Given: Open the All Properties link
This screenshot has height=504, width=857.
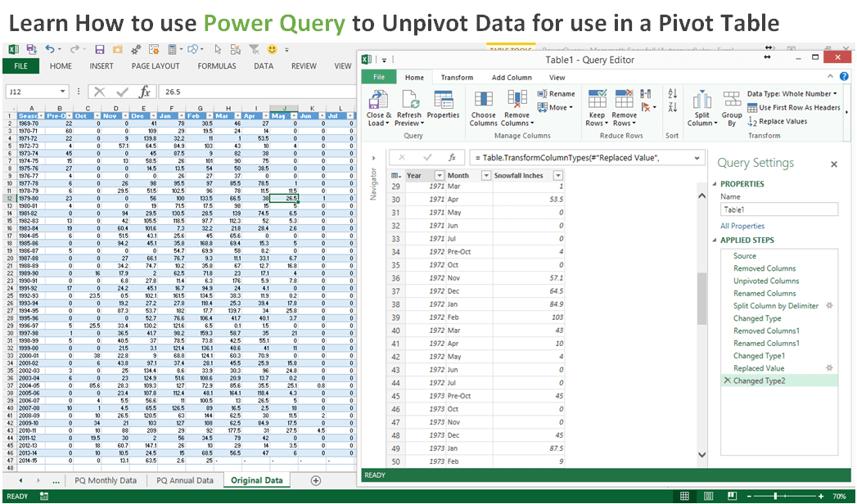Looking at the screenshot, I should tap(742, 226).
